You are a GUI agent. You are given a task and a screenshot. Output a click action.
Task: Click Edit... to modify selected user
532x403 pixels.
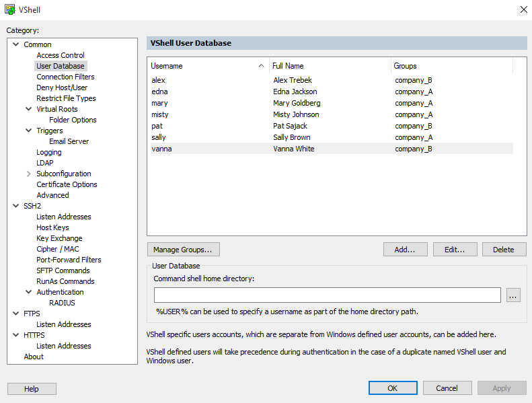click(x=455, y=250)
